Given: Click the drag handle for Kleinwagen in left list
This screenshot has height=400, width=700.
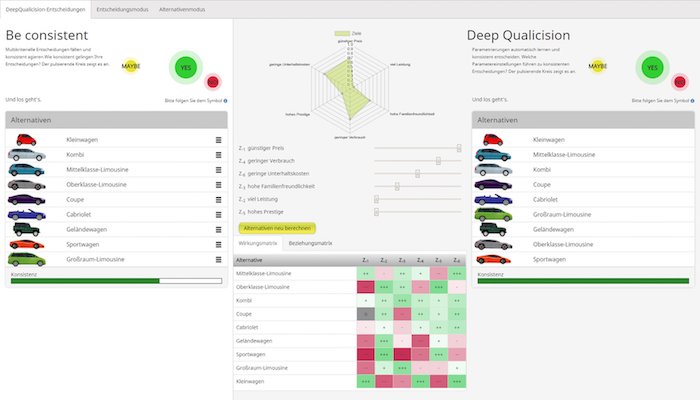Looking at the screenshot, I should tap(219, 140).
